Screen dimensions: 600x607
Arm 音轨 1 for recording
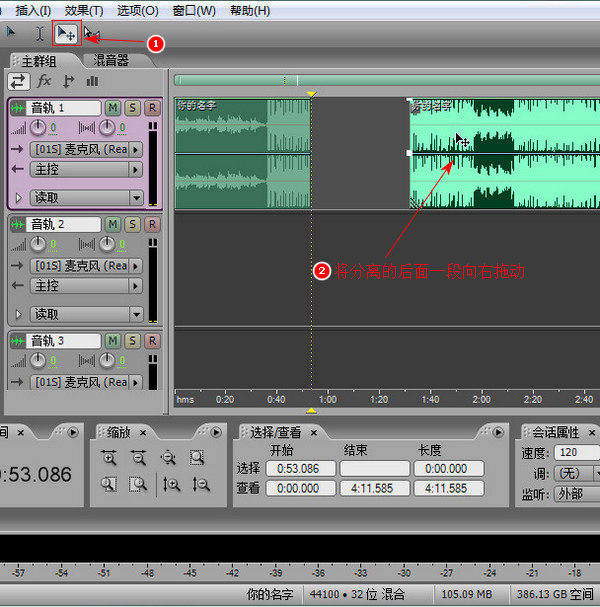tap(153, 108)
